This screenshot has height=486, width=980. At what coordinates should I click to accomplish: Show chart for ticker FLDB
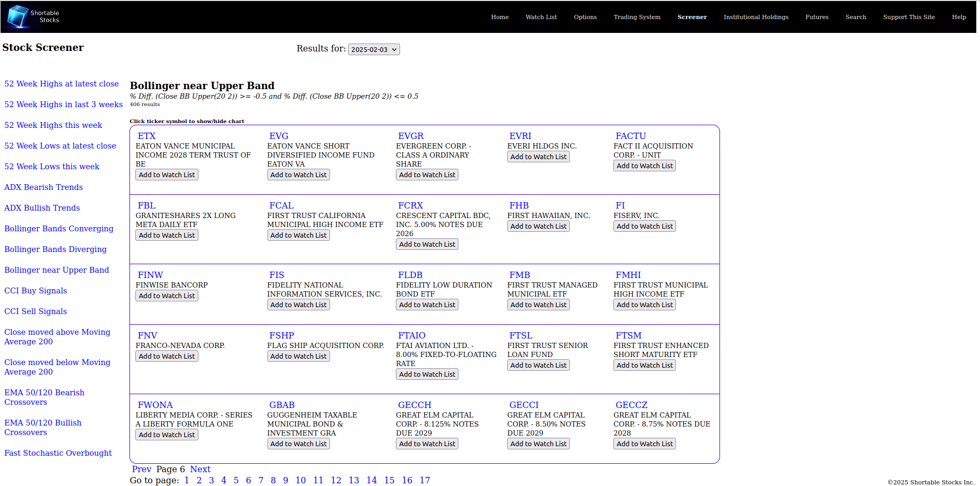(410, 275)
